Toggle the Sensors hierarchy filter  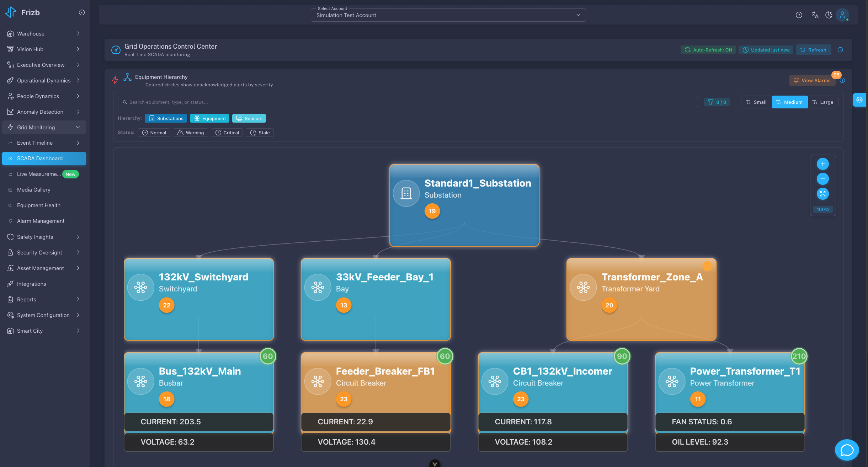click(x=249, y=118)
